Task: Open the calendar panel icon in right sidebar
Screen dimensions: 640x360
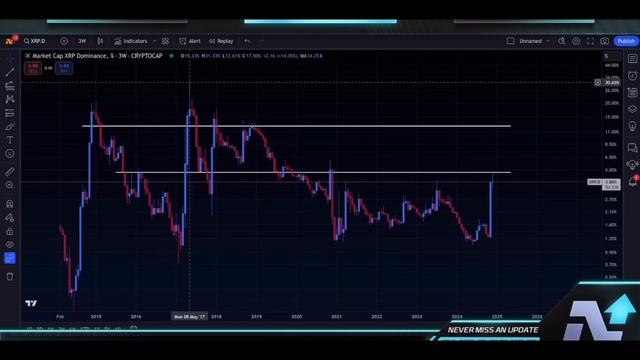Action: (x=632, y=93)
